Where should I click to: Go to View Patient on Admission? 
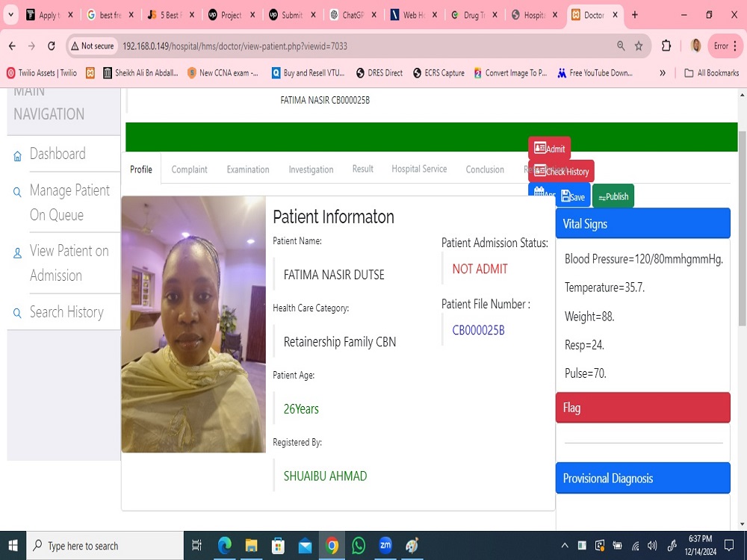69,263
